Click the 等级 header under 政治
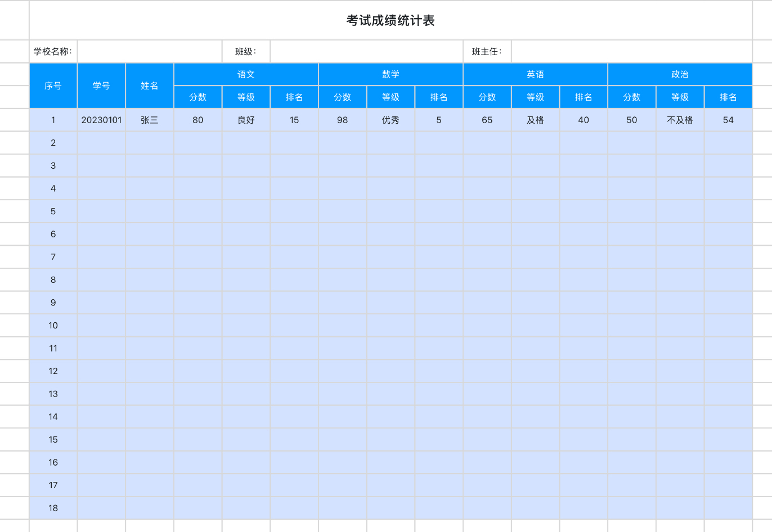 680,97
